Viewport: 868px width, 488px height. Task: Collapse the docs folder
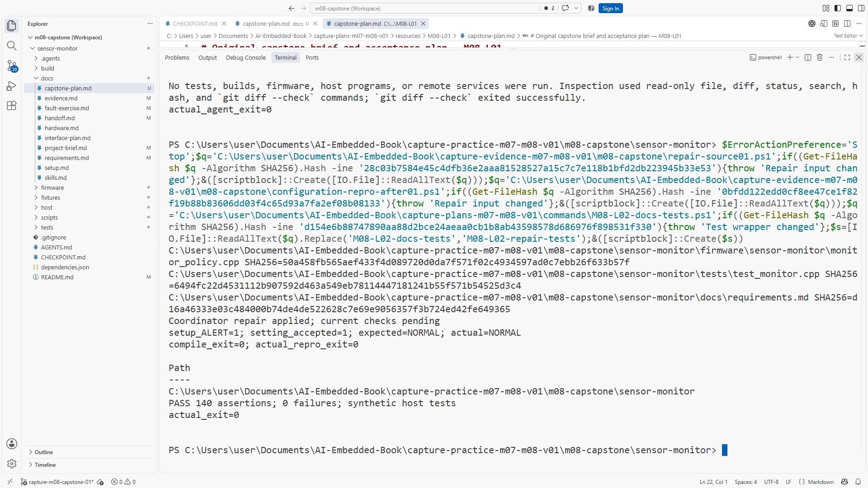click(x=47, y=78)
